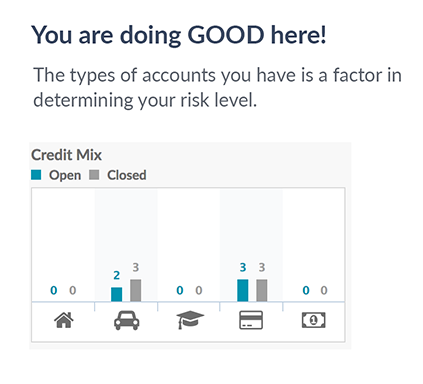Click the risk level description paragraph
423x384 pixels.
pos(217,87)
